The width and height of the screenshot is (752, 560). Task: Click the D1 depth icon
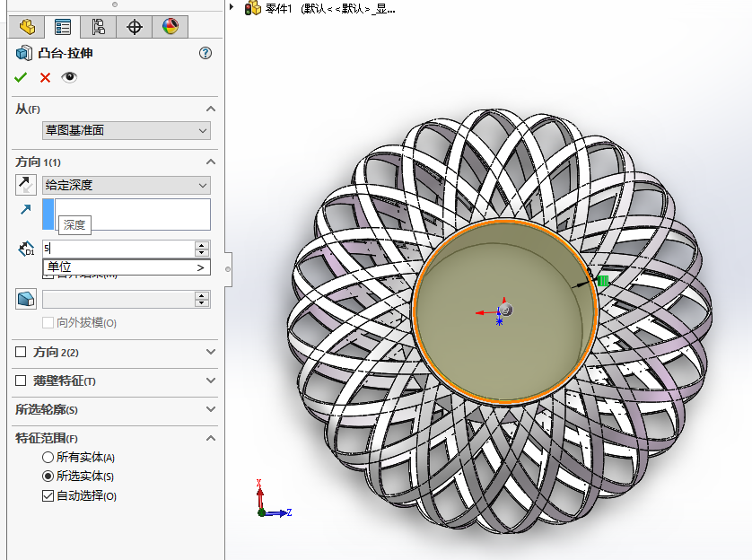point(26,249)
